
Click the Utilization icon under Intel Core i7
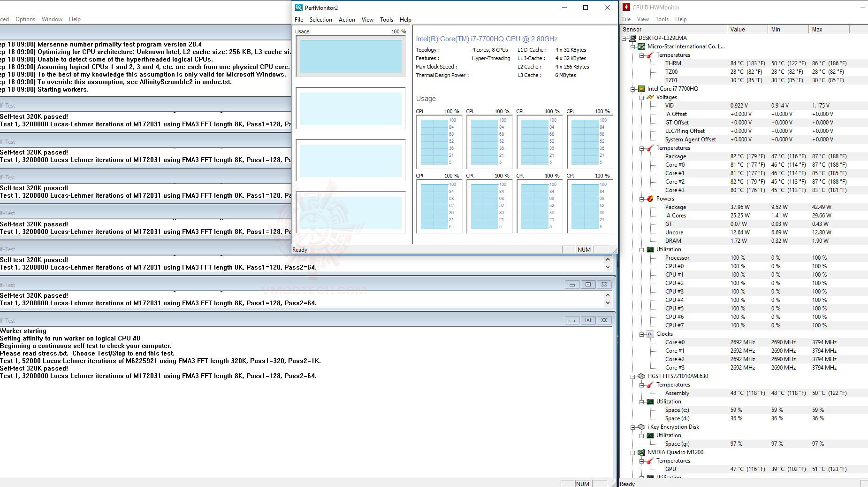[x=650, y=249]
